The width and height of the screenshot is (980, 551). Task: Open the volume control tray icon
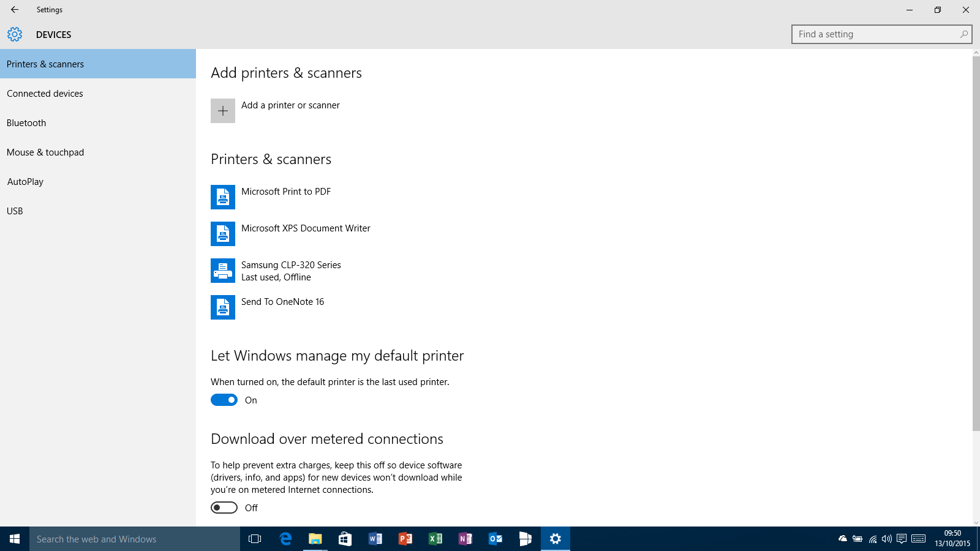887,539
